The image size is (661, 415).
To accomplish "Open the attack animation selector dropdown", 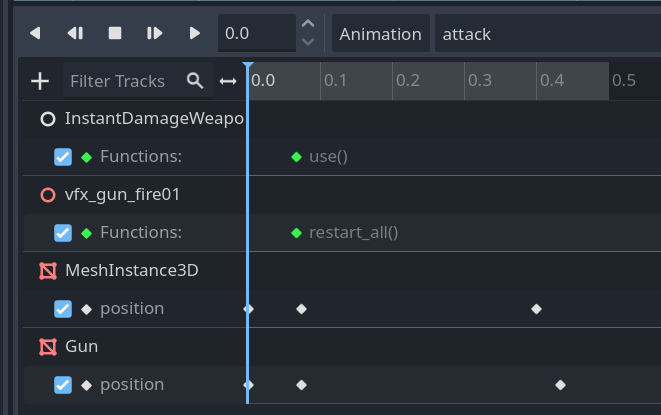I will pyautogui.click(x=545, y=33).
